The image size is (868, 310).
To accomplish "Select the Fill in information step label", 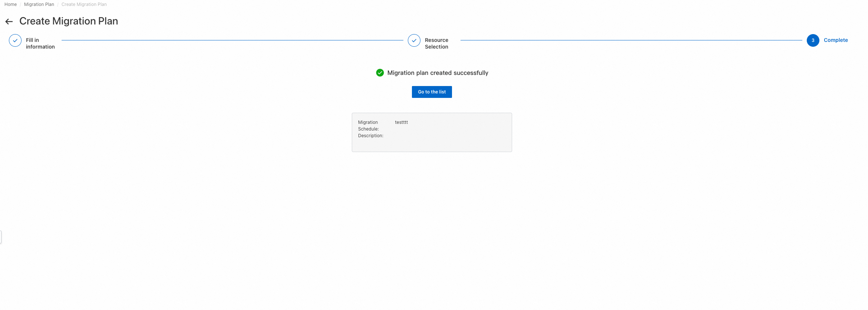I will [x=40, y=43].
